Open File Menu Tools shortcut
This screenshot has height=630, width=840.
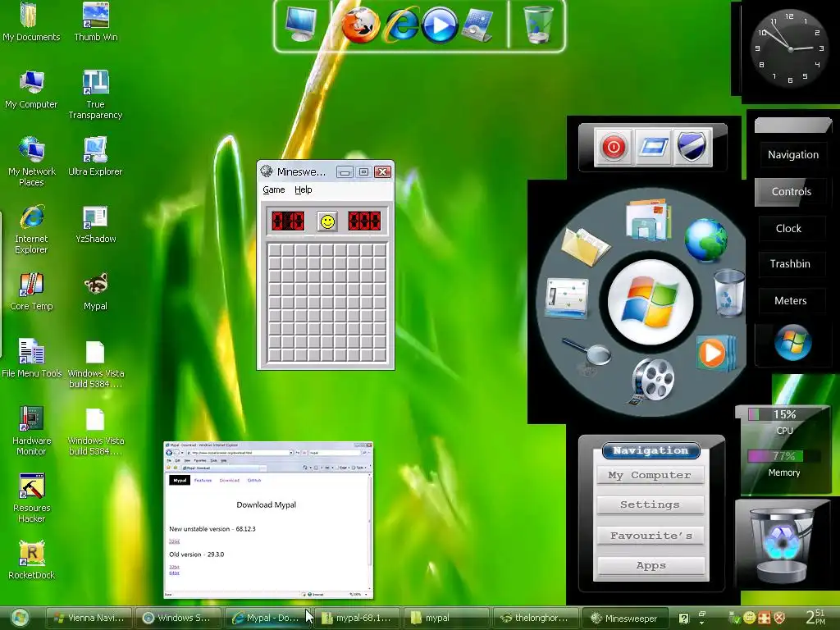click(32, 358)
